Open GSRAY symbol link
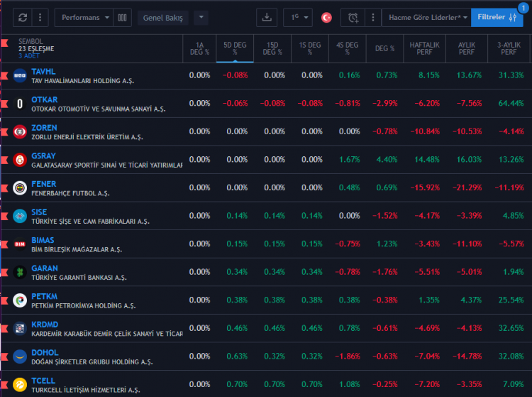The width and height of the screenshot is (532, 397). [43, 156]
